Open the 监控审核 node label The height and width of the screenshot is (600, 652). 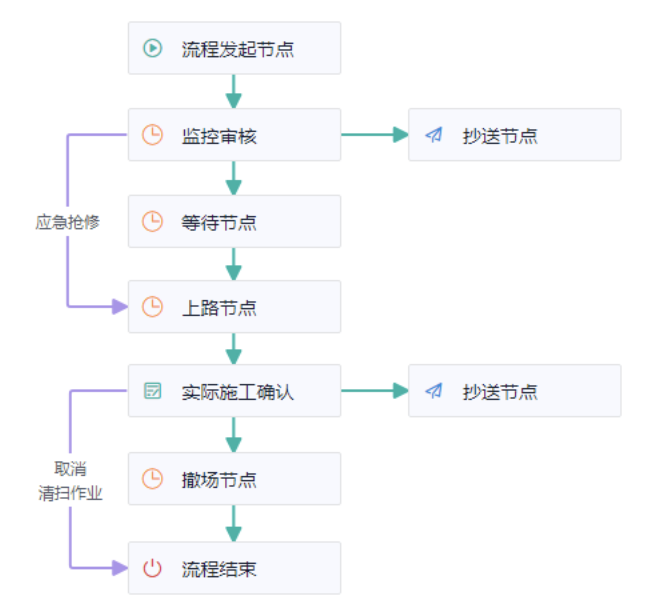click(219, 135)
